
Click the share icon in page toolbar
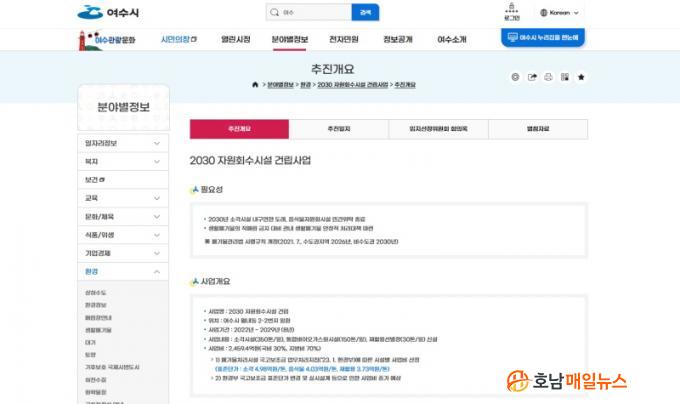(532, 77)
